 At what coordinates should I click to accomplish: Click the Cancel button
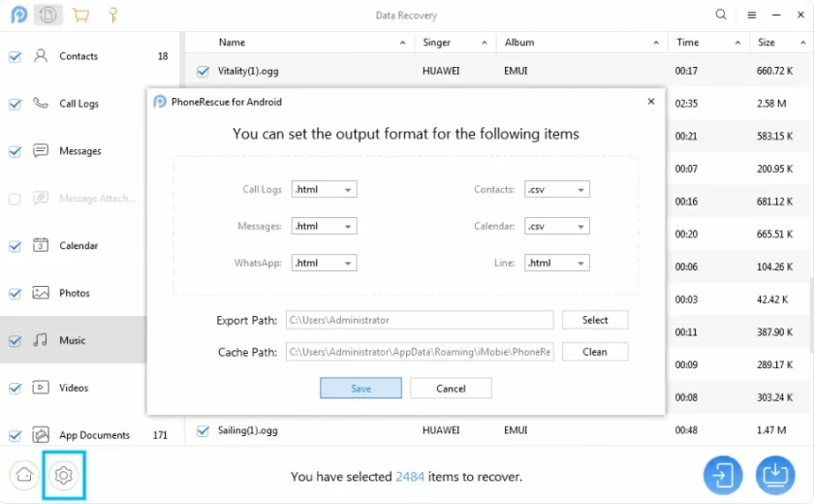tap(451, 389)
